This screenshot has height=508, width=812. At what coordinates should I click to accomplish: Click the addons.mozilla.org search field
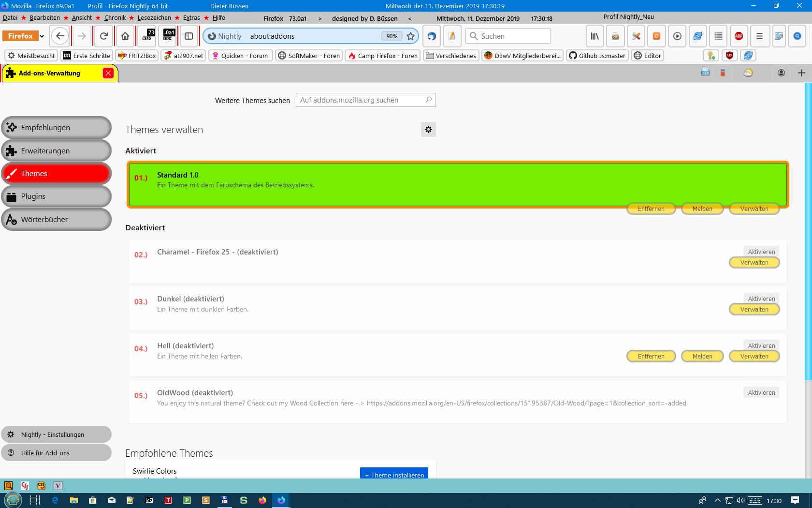coord(360,100)
